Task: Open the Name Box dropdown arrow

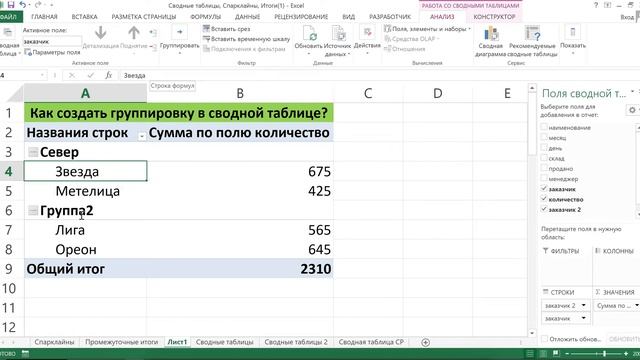Action: point(42,75)
